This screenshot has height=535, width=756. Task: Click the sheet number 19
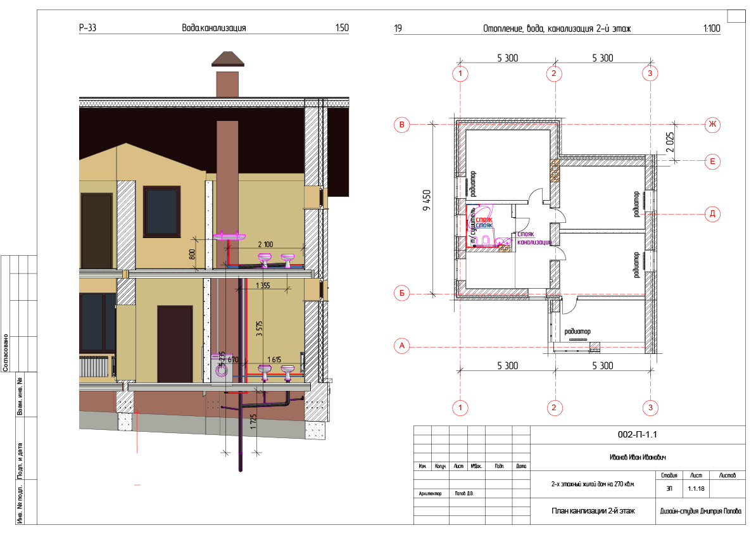tap(398, 28)
